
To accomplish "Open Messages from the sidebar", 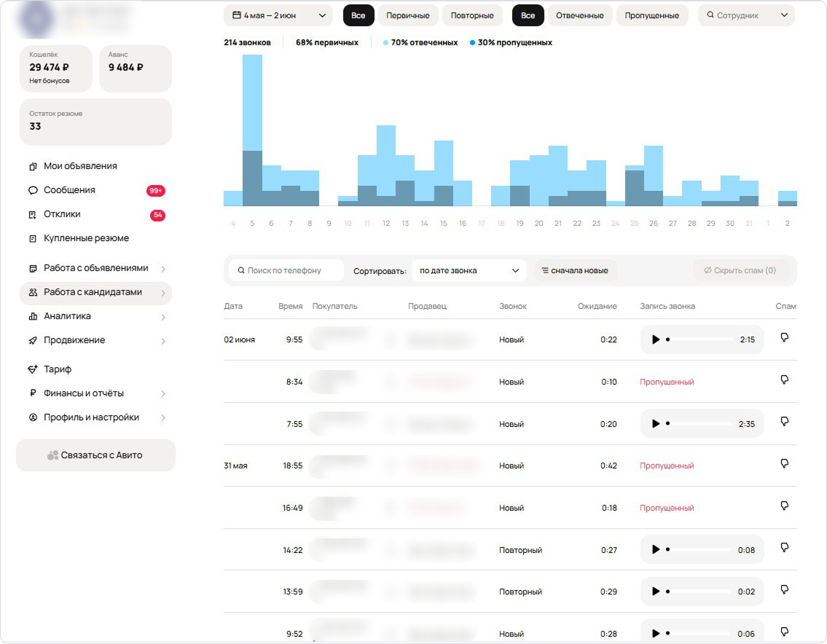I will click(69, 190).
